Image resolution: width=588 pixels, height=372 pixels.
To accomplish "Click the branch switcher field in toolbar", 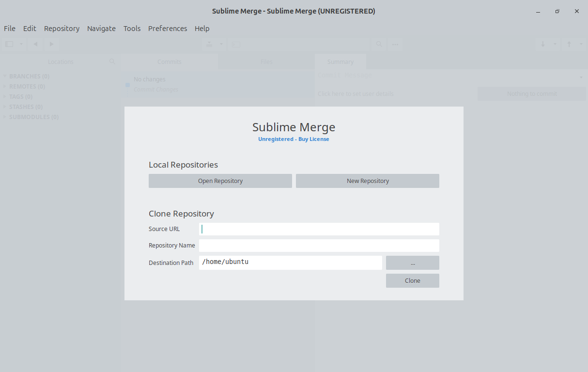I will click(x=298, y=44).
